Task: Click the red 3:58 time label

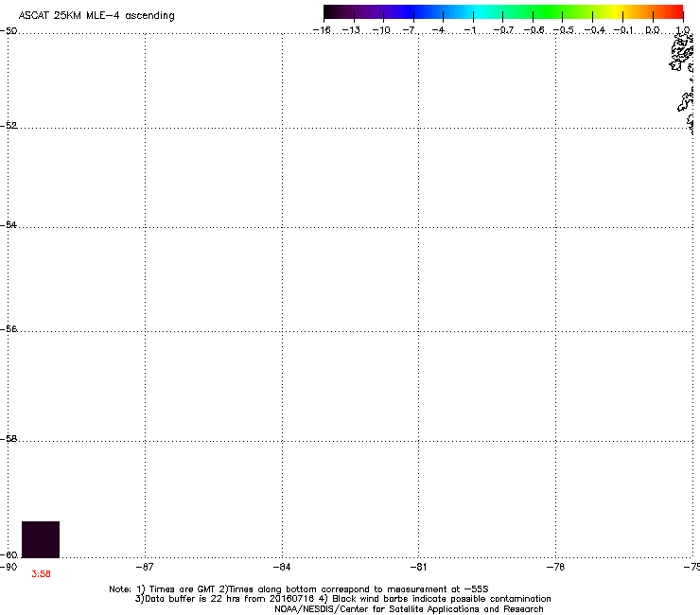Action: 41,574
